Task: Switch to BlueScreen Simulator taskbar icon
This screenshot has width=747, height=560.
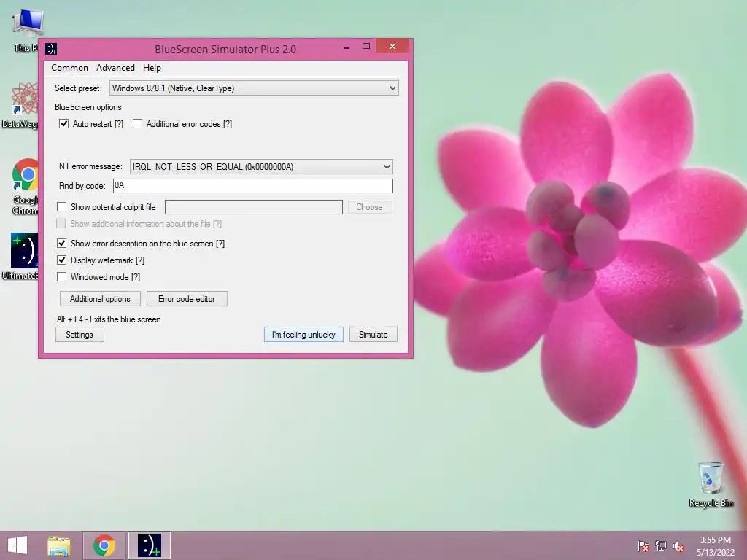Action: tap(149, 545)
